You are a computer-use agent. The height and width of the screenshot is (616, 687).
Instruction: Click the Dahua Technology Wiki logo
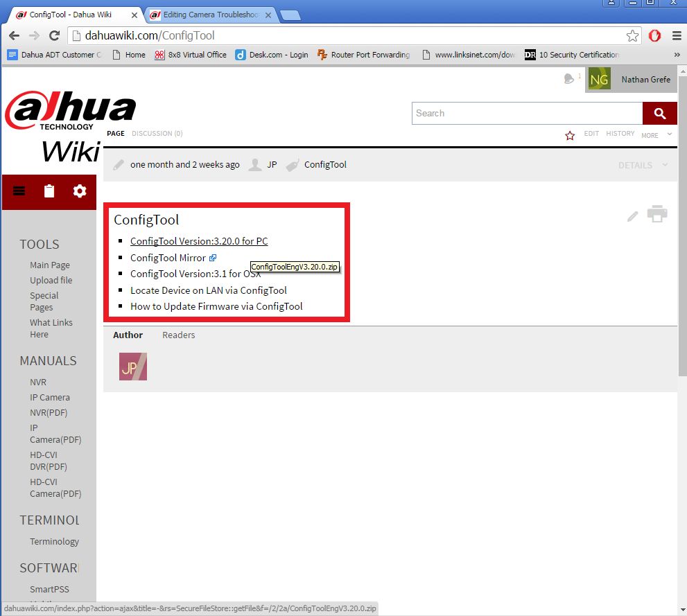[x=70, y=127]
